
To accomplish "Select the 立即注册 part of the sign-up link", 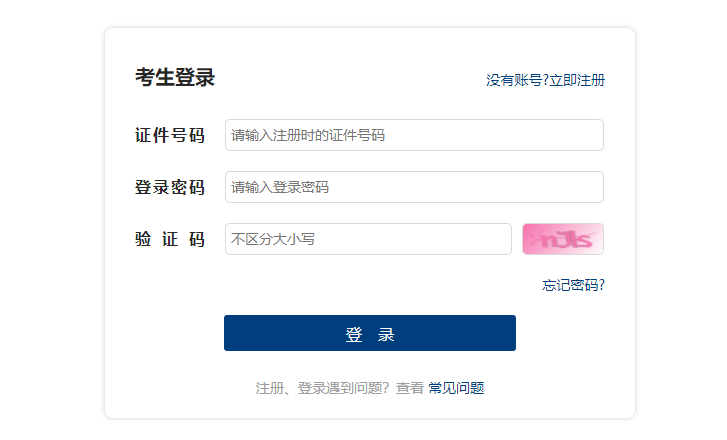I will coord(577,80).
